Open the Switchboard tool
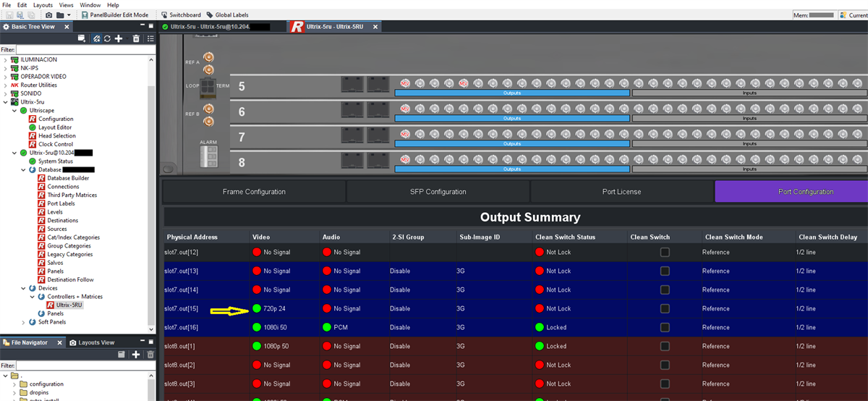The image size is (868, 401). pyautogui.click(x=181, y=14)
